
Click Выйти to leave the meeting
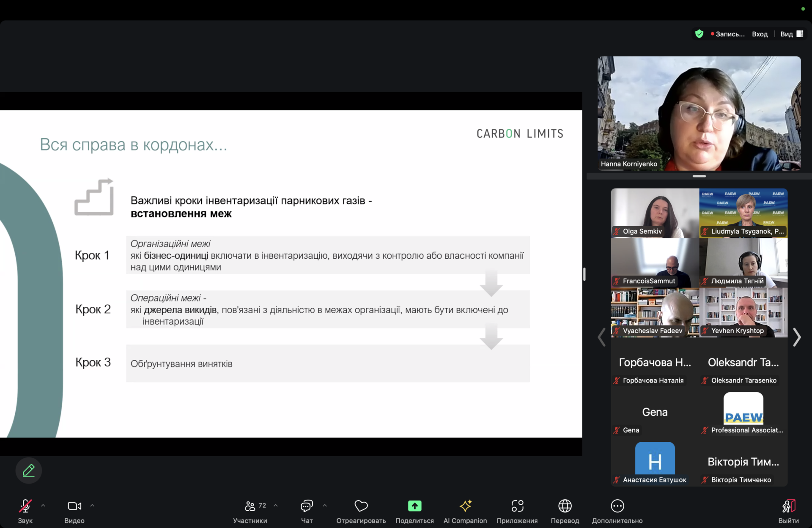click(x=788, y=506)
